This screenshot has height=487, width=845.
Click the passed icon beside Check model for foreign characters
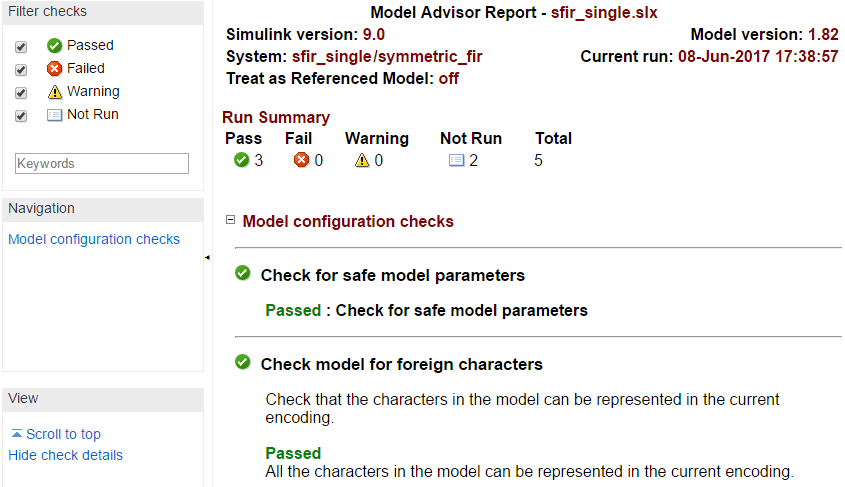243,362
